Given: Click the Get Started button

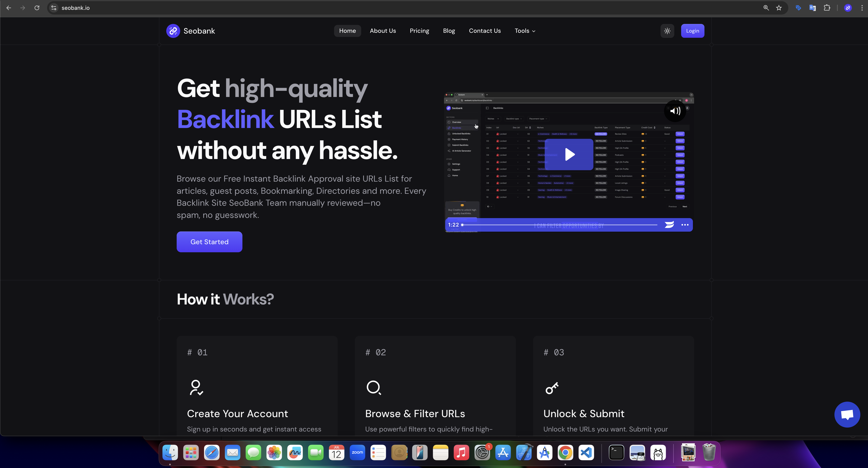Looking at the screenshot, I should [209, 242].
